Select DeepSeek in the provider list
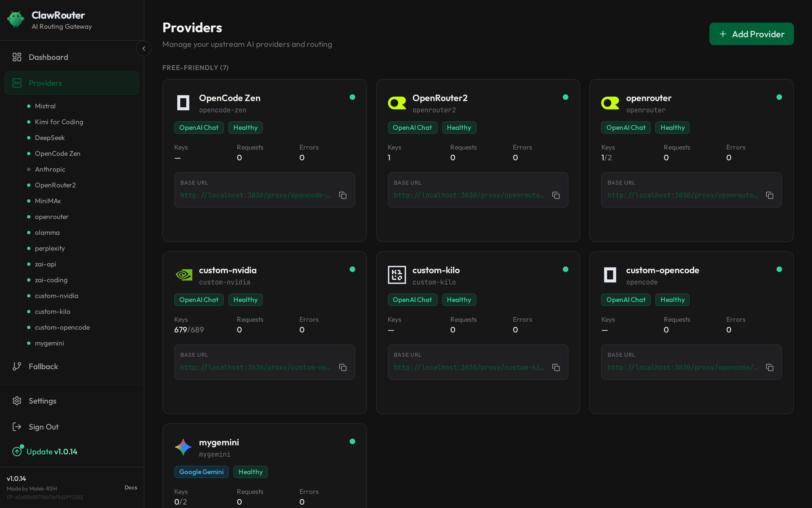 [x=50, y=138]
